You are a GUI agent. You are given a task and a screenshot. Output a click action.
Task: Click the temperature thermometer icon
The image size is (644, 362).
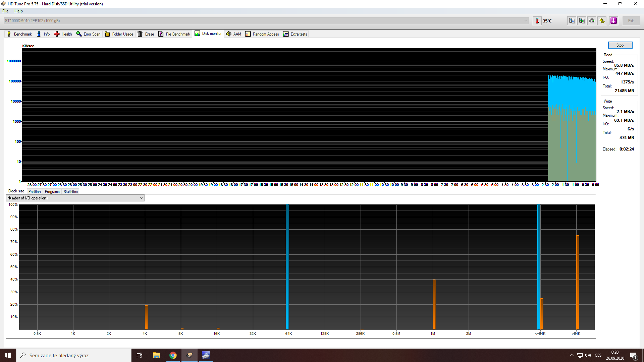(x=537, y=21)
